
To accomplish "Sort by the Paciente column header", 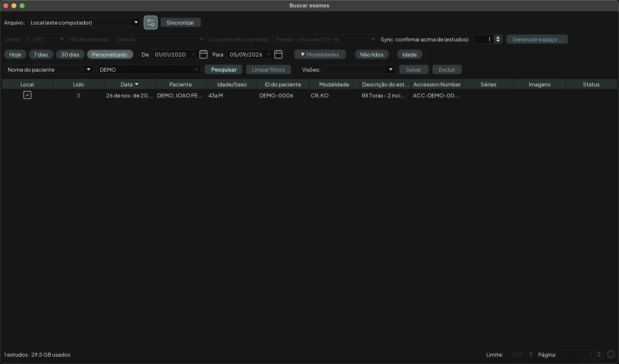I will pyautogui.click(x=181, y=84).
